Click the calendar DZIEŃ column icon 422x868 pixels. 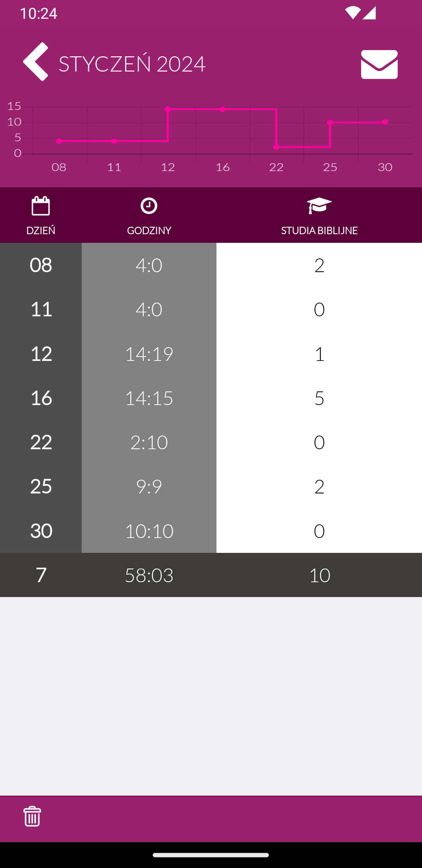pos(41,206)
